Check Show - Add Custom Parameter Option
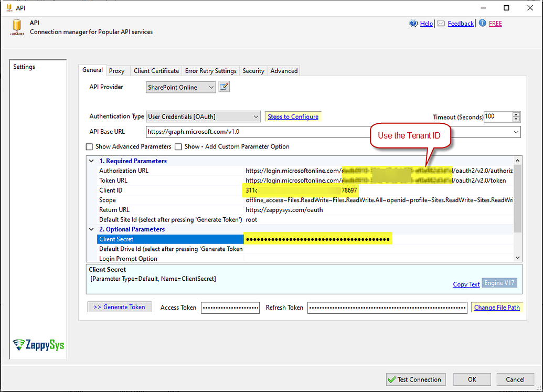This screenshot has width=543, height=392. [x=178, y=146]
